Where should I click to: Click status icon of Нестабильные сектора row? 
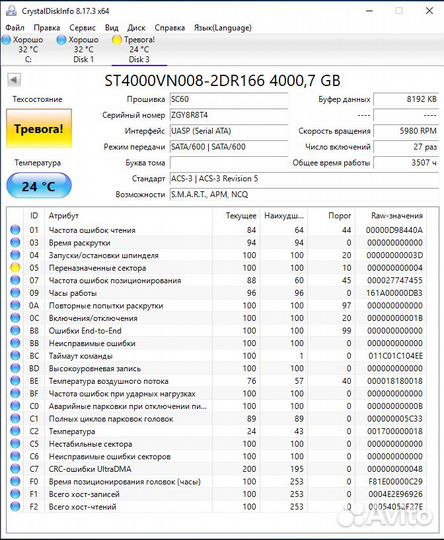[15, 444]
